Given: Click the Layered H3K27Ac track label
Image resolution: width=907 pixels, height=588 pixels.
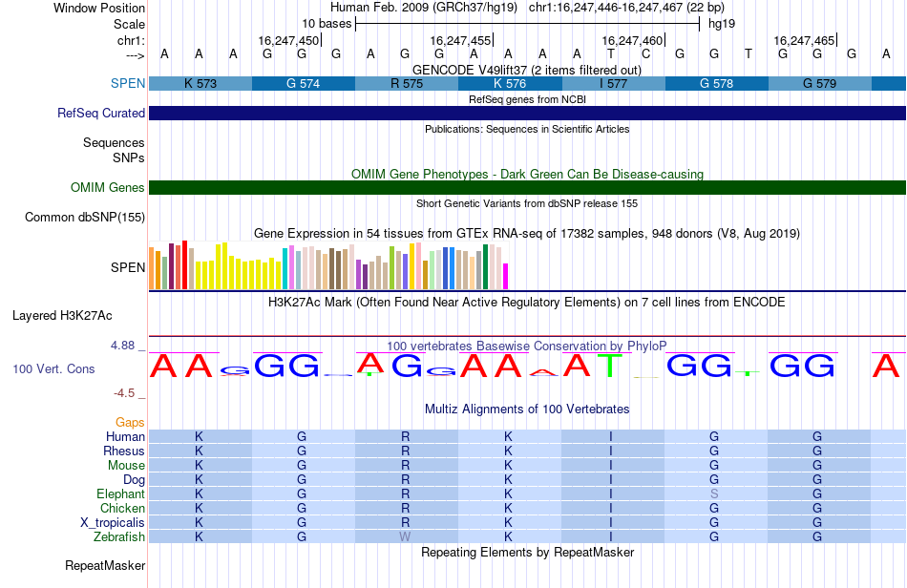Looking at the screenshot, I should [x=62, y=315].
